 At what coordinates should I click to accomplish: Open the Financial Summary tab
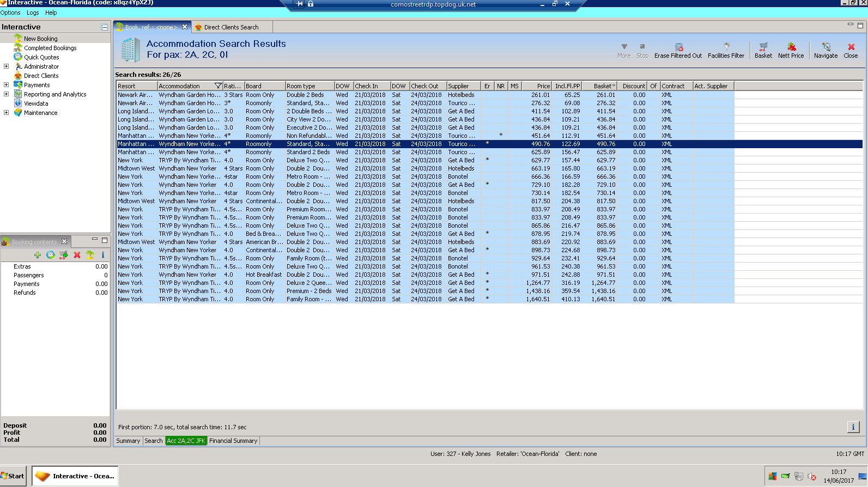pyautogui.click(x=233, y=441)
